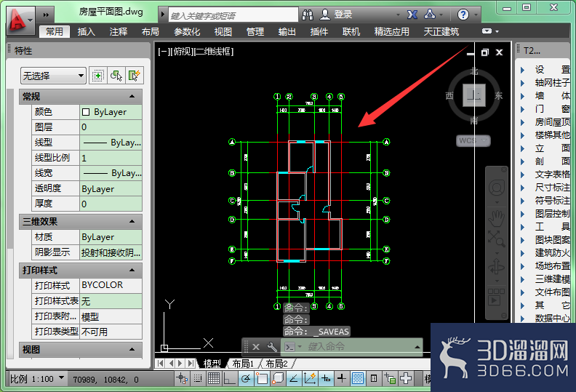Click the 颜色 ByLayer color swatch
This screenshot has height=392, width=576.
86,112
